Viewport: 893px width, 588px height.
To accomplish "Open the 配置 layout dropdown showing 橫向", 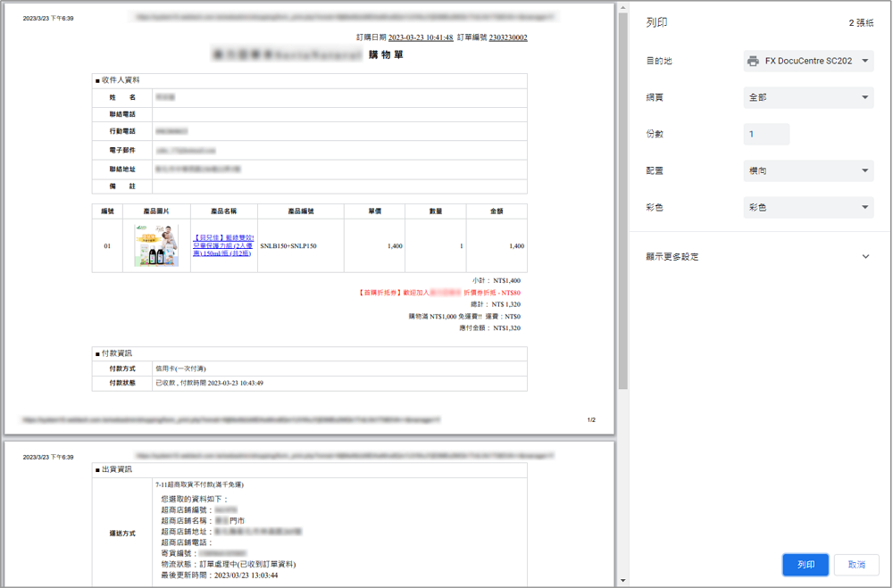I will click(x=808, y=170).
